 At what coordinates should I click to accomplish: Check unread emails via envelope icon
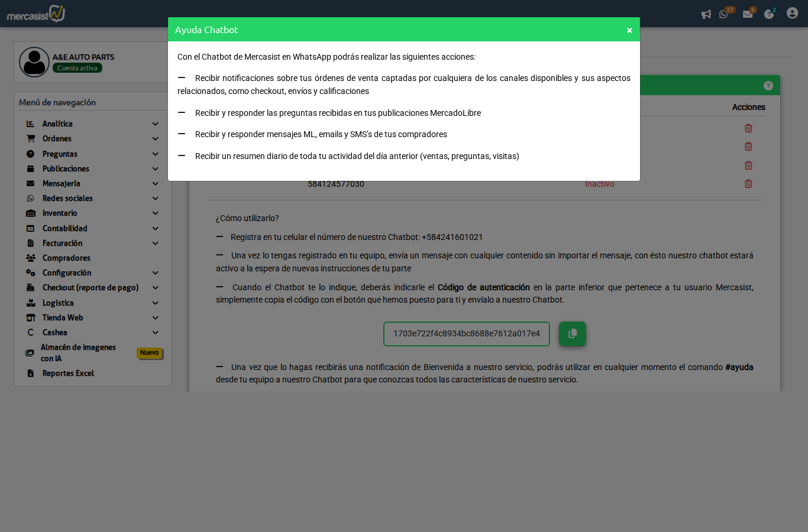pyautogui.click(x=748, y=13)
